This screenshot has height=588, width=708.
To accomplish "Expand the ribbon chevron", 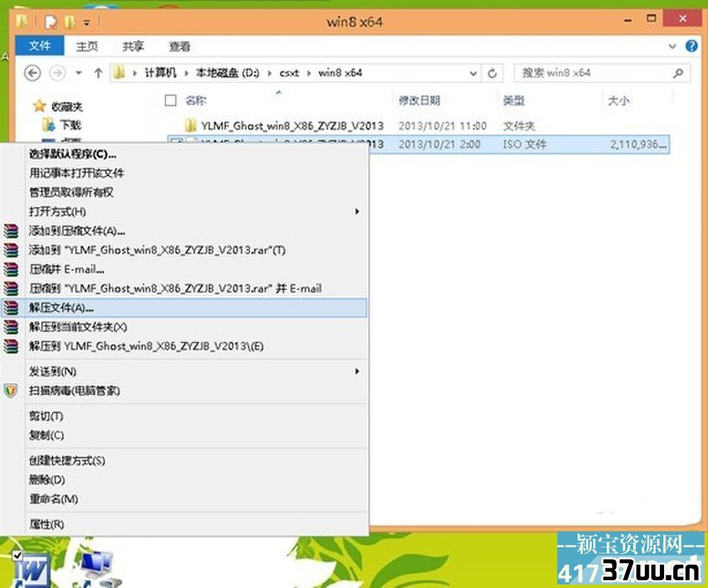I will [673, 46].
